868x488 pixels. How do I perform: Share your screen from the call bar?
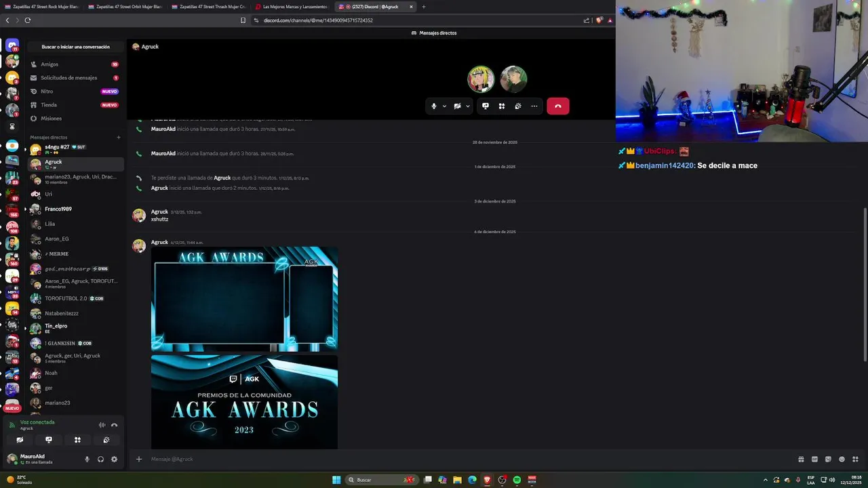point(486,106)
